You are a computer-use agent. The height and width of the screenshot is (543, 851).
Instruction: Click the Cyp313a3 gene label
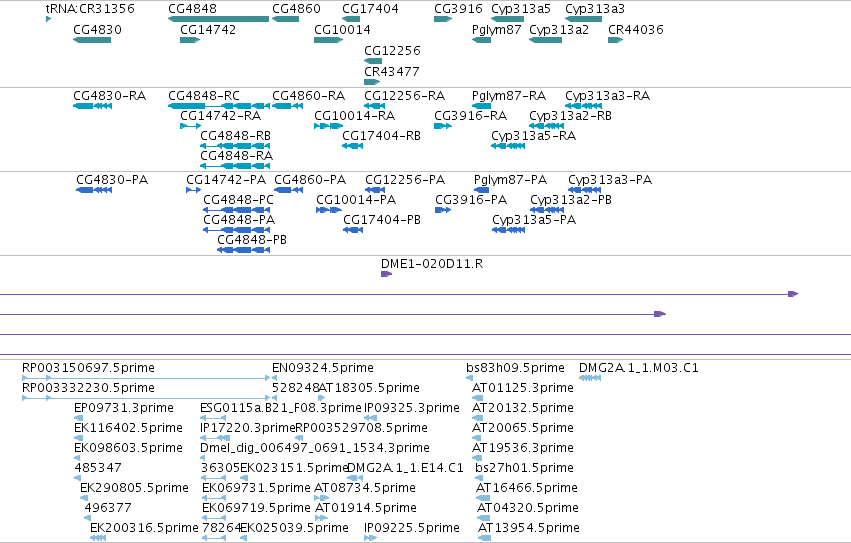(595, 9)
